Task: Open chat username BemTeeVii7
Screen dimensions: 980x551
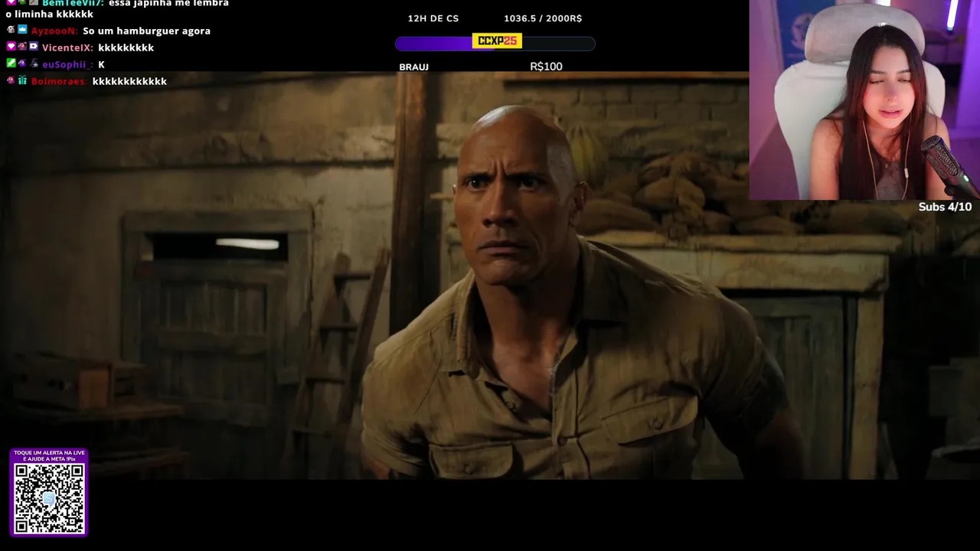Action: tap(73, 3)
